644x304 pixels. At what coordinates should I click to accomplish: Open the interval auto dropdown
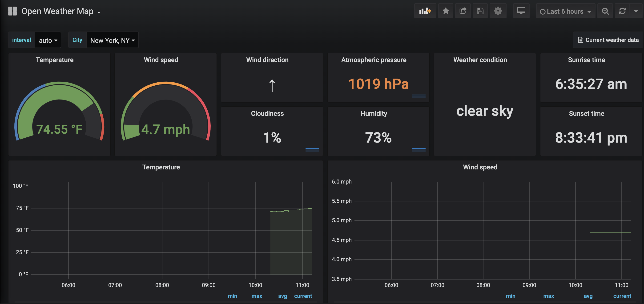48,40
